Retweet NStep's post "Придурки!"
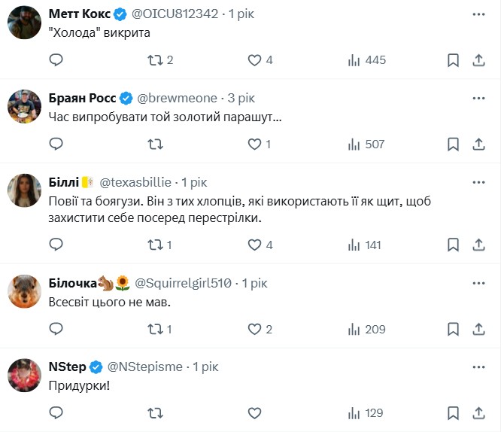Screen dimensions: 504x432 (155, 412)
